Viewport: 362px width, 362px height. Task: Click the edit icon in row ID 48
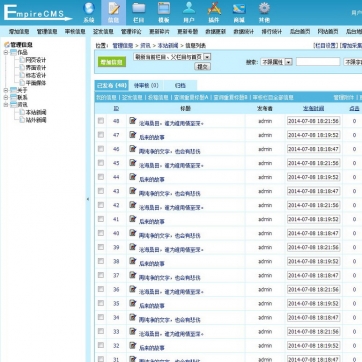[133, 121]
